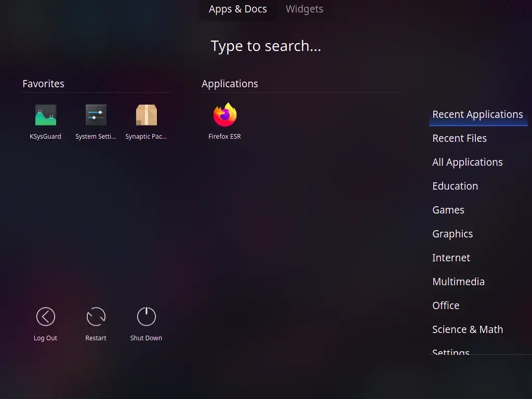532x399 pixels.
Task: Focus the Type to search field
Action: [265, 46]
